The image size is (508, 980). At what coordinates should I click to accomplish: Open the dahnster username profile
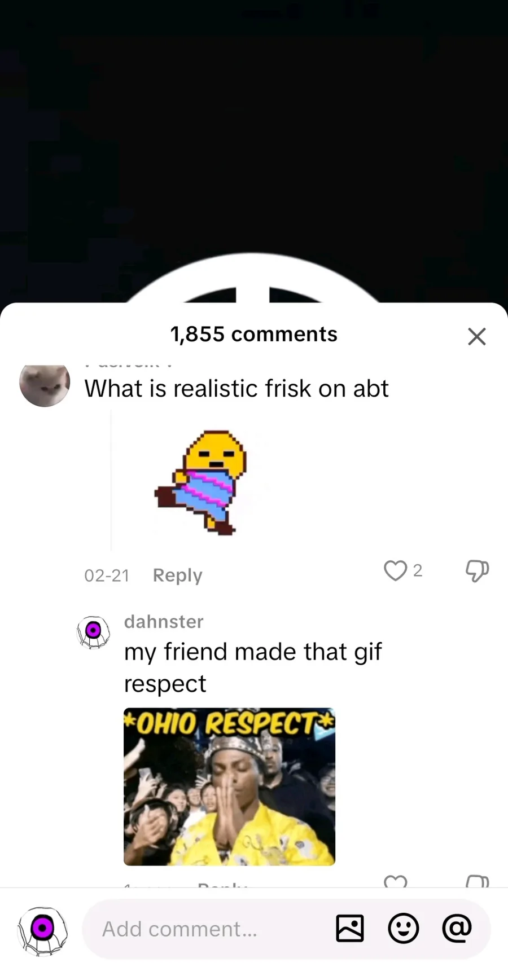[164, 621]
